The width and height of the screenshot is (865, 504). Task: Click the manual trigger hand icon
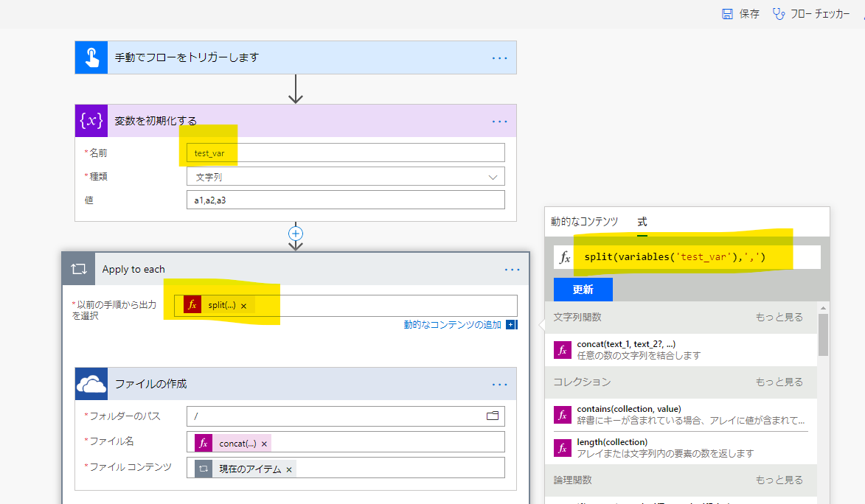point(91,57)
